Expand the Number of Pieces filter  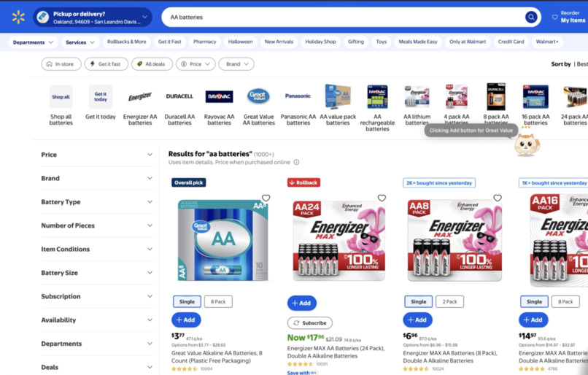[x=97, y=225]
